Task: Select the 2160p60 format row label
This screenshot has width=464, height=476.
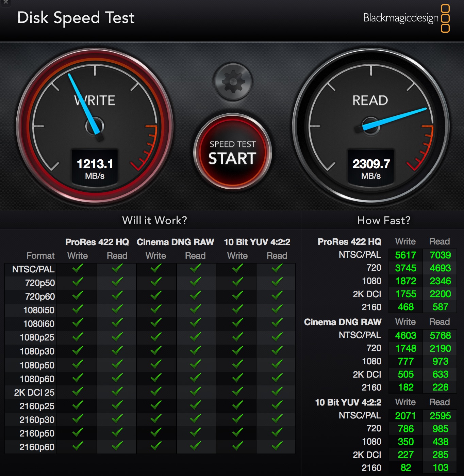Action: [x=37, y=447]
